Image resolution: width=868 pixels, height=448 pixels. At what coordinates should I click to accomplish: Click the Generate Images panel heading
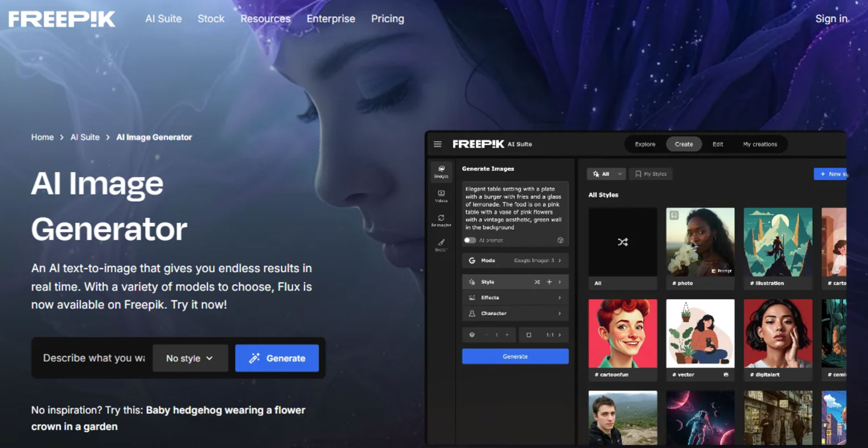488,169
